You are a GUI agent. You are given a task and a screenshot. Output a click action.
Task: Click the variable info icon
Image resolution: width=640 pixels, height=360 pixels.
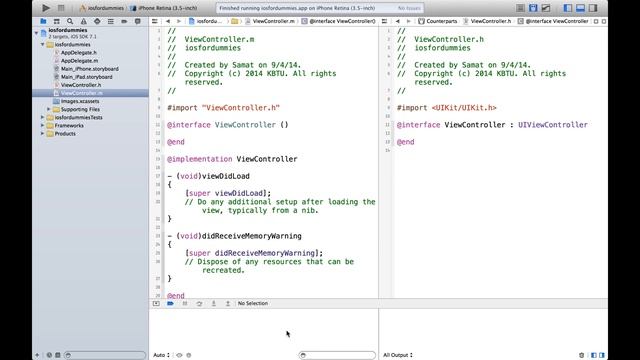point(189,355)
